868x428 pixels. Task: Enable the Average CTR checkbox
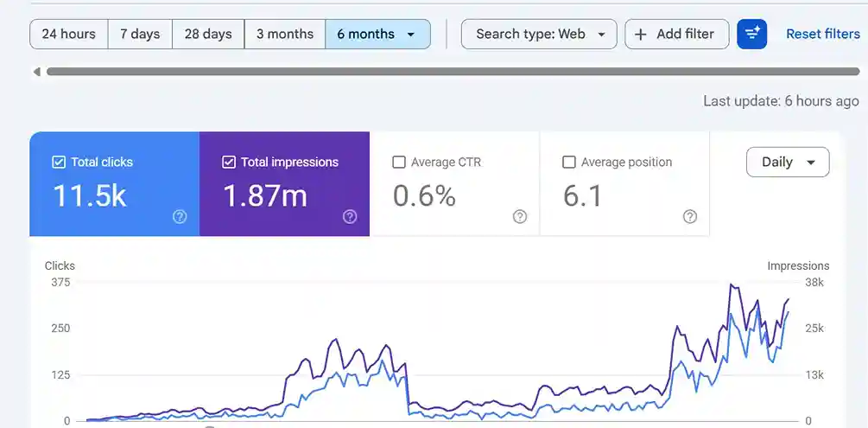pyautogui.click(x=398, y=162)
